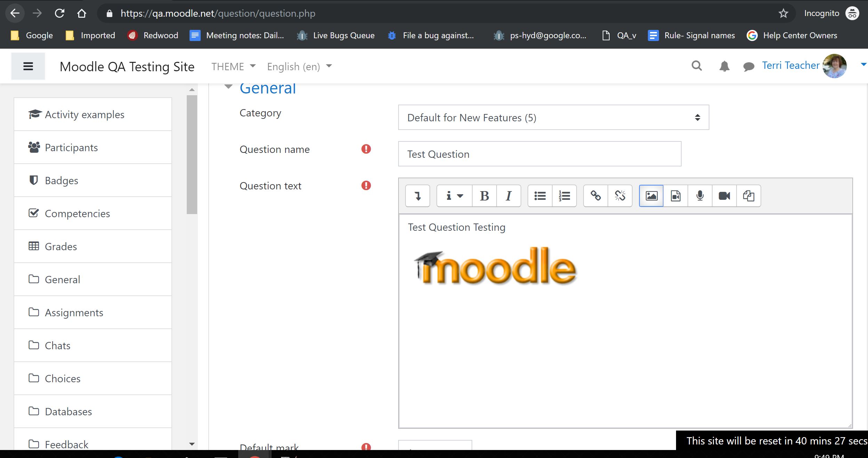This screenshot has height=458, width=868.
Task: Click Terri Teacher name link
Action: (x=790, y=65)
